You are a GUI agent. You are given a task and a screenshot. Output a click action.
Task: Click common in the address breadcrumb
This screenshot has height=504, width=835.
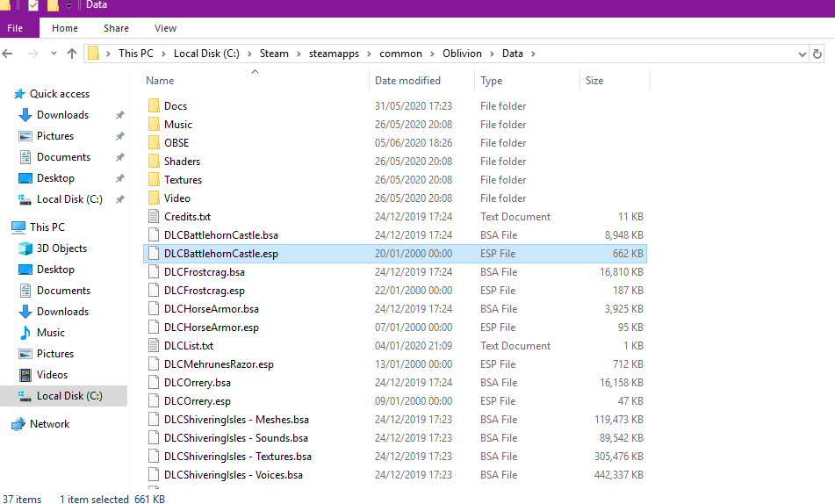tap(400, 54)
